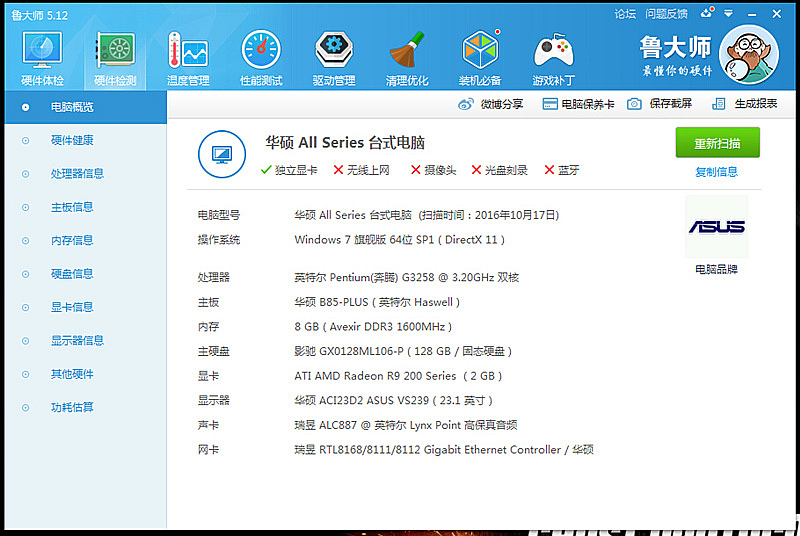The height and width of the screenshot is (536, 800).
Task: Minimize the 鲁大师 window
Action: pos(752,14)
